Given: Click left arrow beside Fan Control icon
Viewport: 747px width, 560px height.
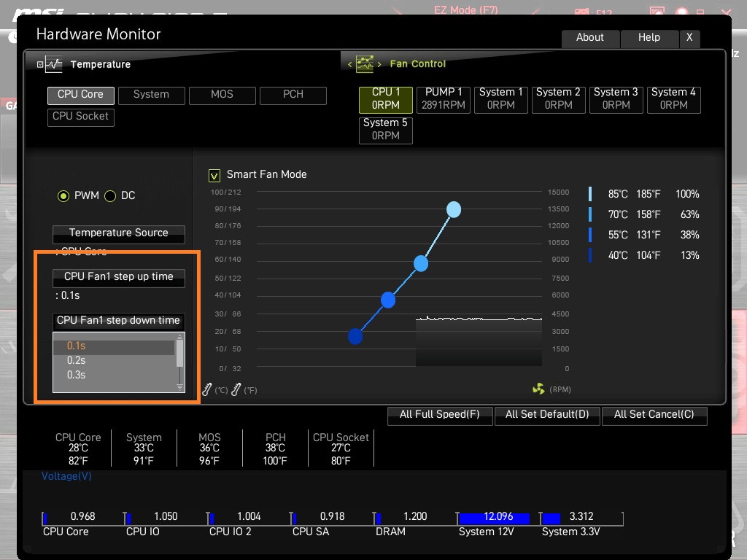Looking at the screenshot, I should coord(349,64).
